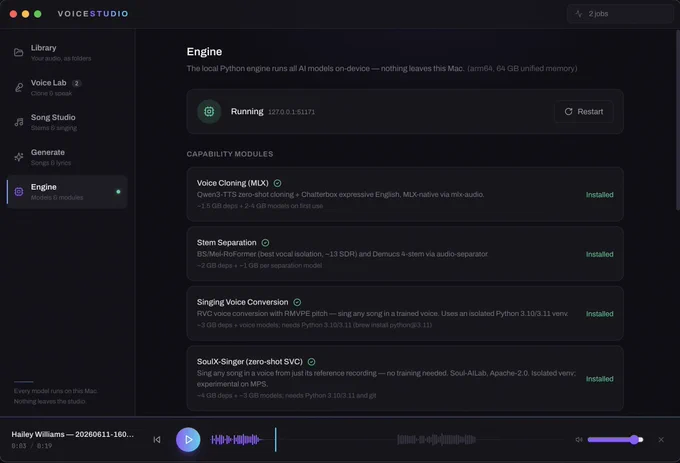This screenshot has height=463, width=680.
Task: Click the activity pulse icon beside 2 jobs
Action: click(579, 14)
